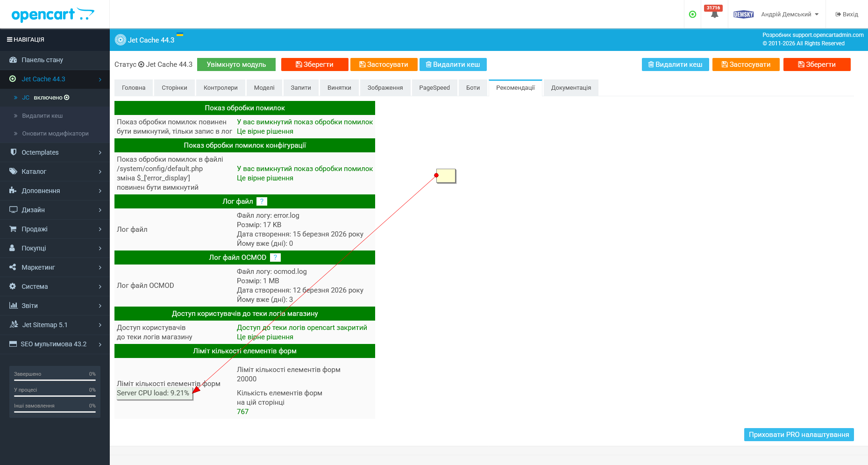Click the Ukrainian flag icon near Jet Cache title
This screenshot has height=465, width=868.
[180, 35]
